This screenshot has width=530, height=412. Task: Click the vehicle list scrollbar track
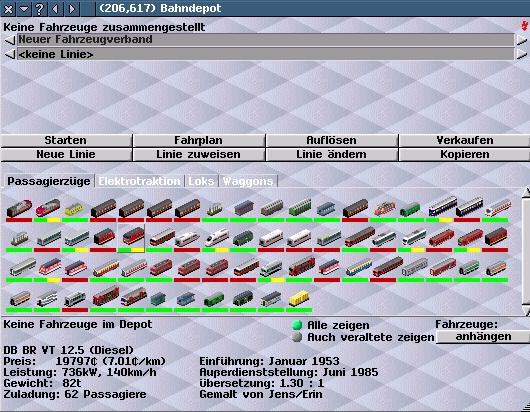[x=526, y=252]
